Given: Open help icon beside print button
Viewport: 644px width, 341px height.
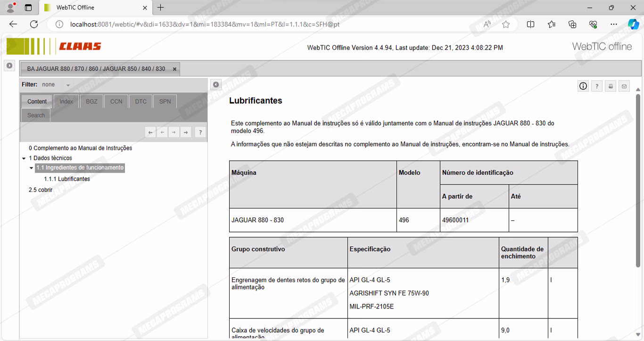Looking at the screenshot, I should [597, 86].
